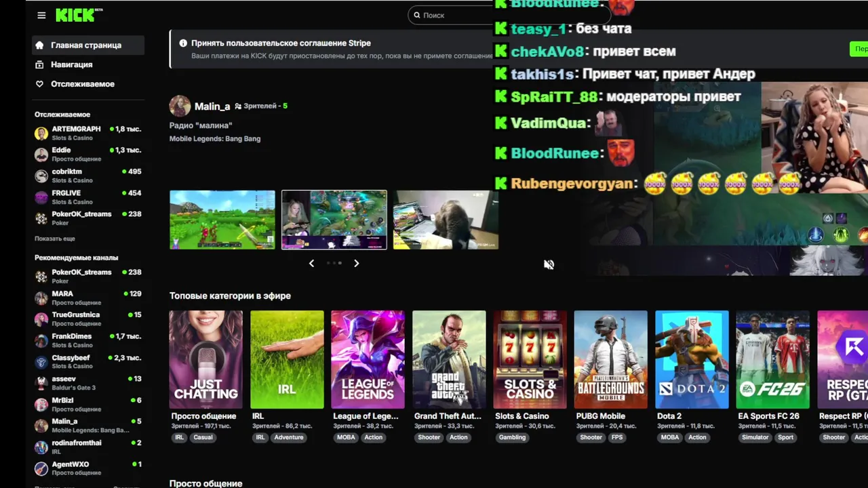Viewport: 868px width, 488px height.
Task: Click the Топовые категории в эфире heading
Action: 230,296
